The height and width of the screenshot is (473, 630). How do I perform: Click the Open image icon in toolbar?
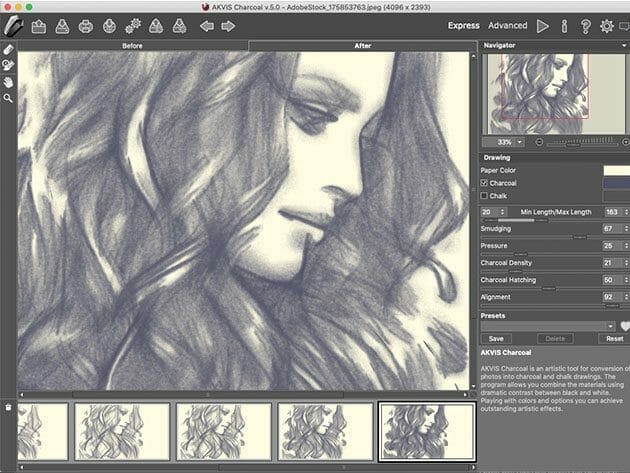pos(39,26)
